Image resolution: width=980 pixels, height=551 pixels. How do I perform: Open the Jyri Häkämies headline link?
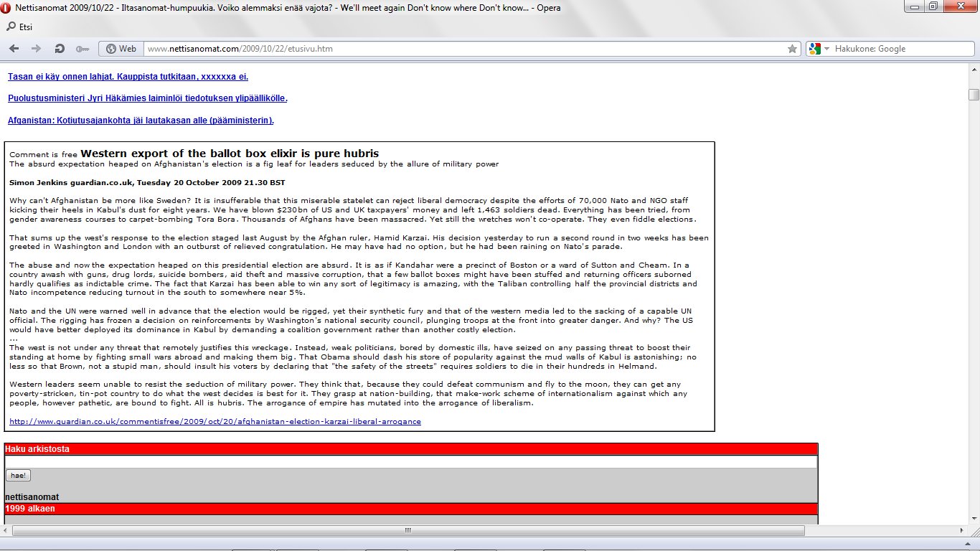point(147,98)
